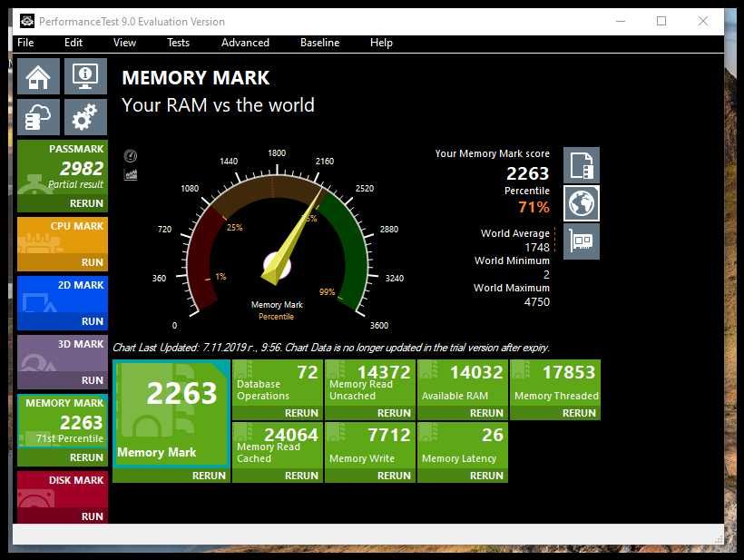Screen dimensions: 744x560
Task: Rerun the Database Operations test
Action: [301, 413]
